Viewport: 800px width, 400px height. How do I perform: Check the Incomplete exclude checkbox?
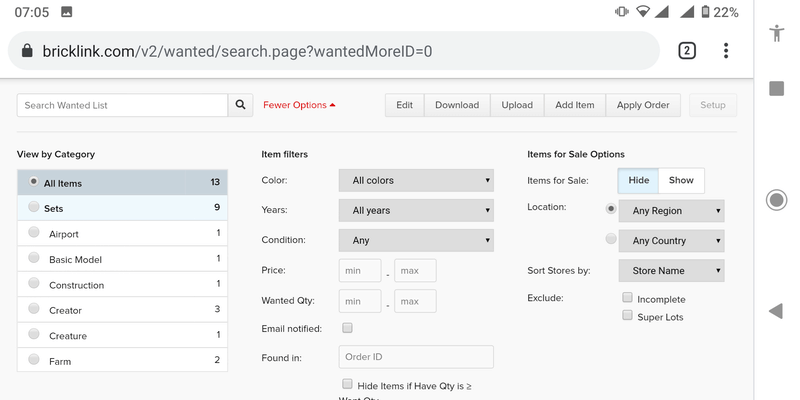pyautogui.click(x=627, y=298)
